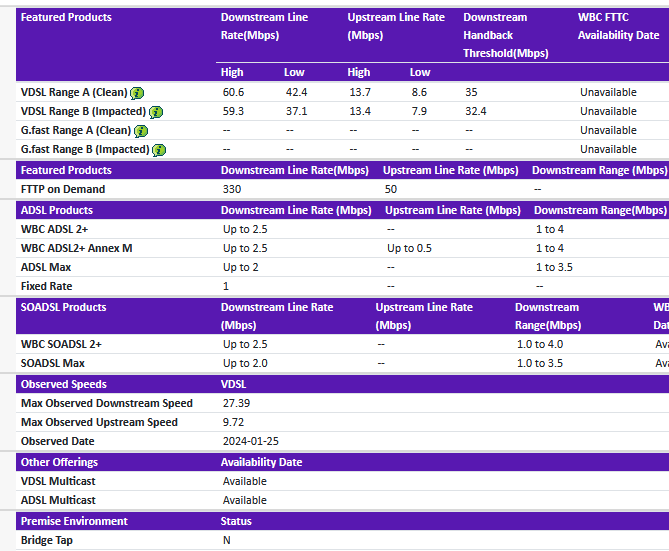Open info icon next to G.fast Range B (Impacted)
Screen dimensions: 669x551
pyautogui.click(x=159, y=150)
